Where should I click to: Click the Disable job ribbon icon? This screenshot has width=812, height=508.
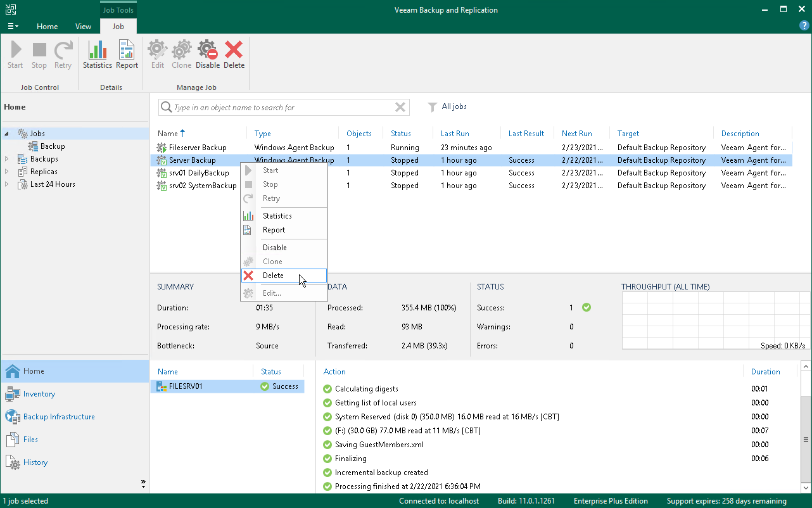pyautogui.click(x=207, y=54)
